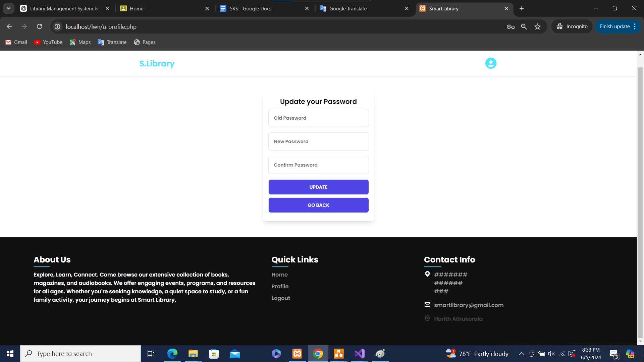This screenshot has height=362, width=644.
Task: Open Visual Studio from taskbar
Action: click(360, 354)
